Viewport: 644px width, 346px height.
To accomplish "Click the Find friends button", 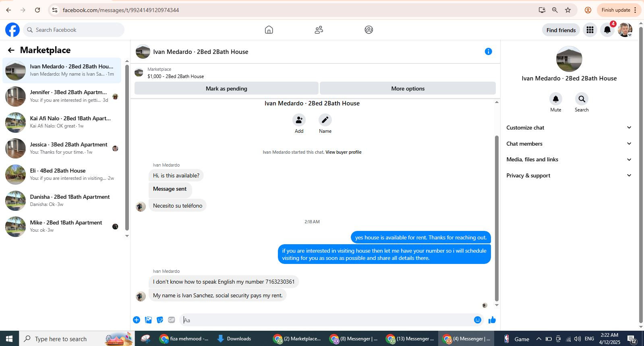I will coord(561,30).
